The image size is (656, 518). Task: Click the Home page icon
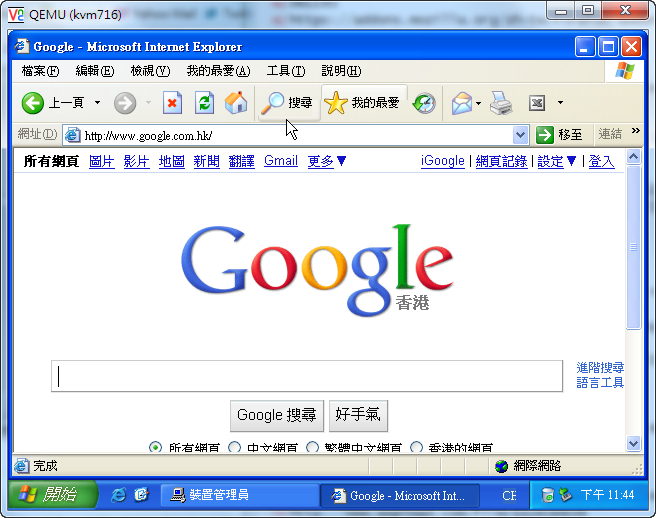(236, 103)
